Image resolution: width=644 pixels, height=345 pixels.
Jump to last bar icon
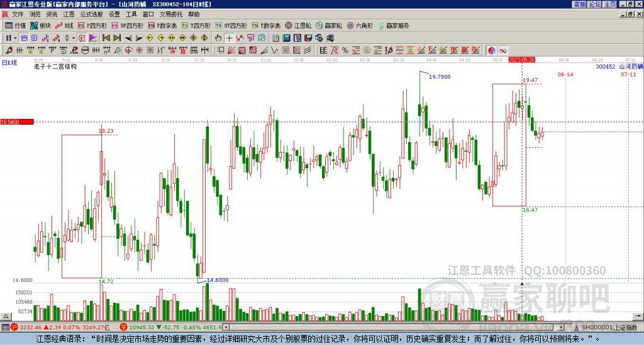(x=117, y=38)
